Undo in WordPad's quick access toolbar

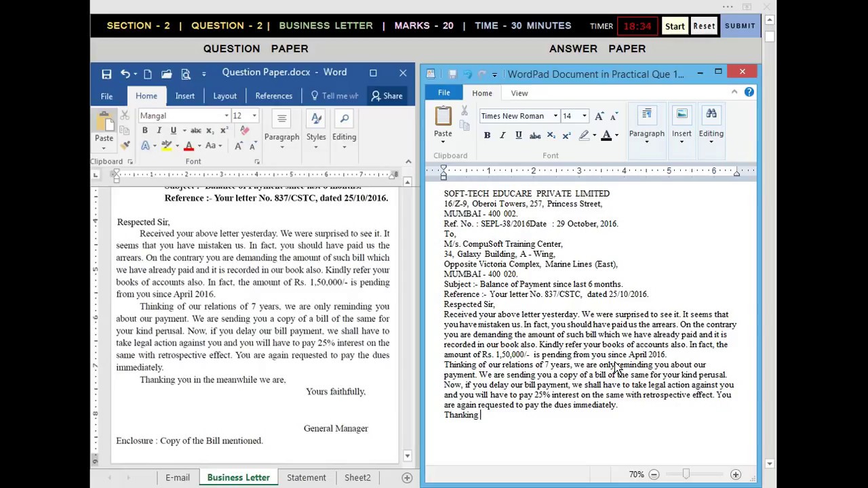(x=467, y=74)
